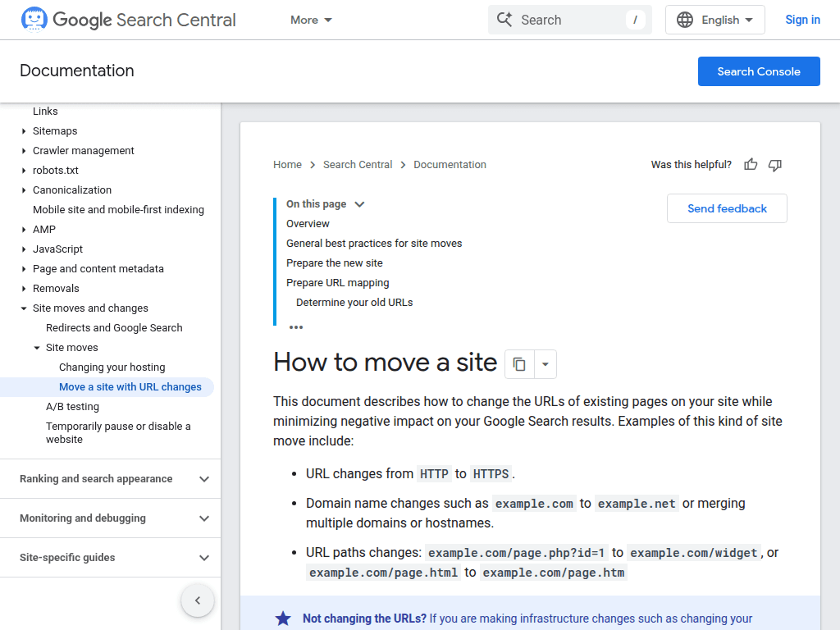Open Links item in sidebar
The height and width of the screenshot is (630, 840).
pyautogui.click(x=45, y=112)
